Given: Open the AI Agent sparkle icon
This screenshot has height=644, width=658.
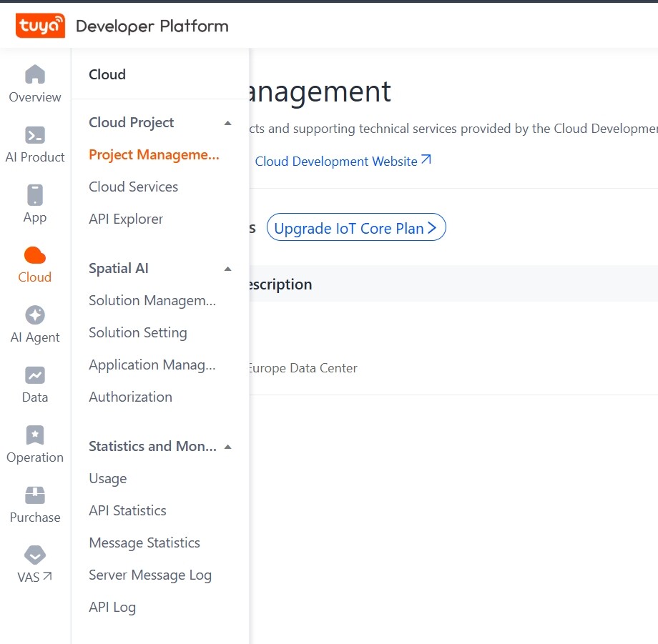Looking at the screenshot, I should [x=34, y=315].
